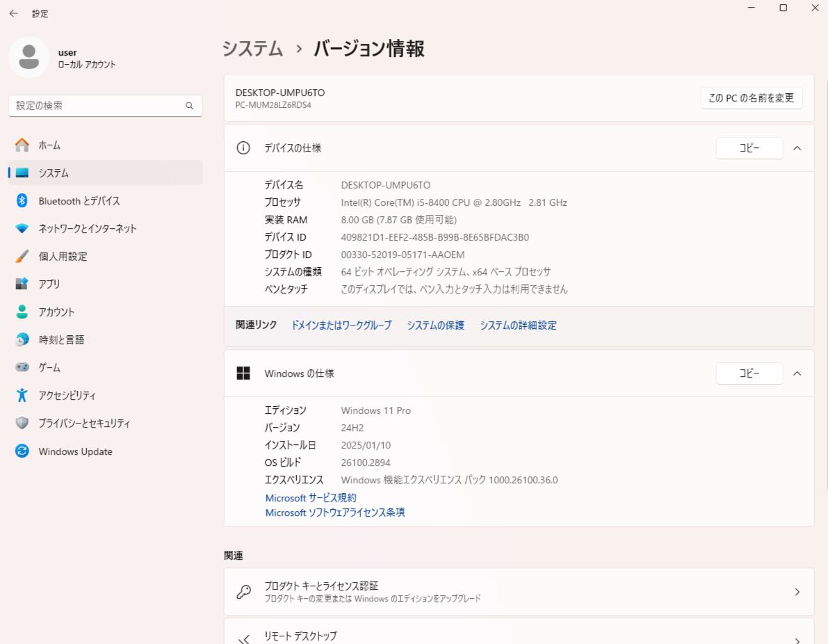Screen dimensions: 828x644
Task: Click the search magnifier icon
Action: pos(189,106)
